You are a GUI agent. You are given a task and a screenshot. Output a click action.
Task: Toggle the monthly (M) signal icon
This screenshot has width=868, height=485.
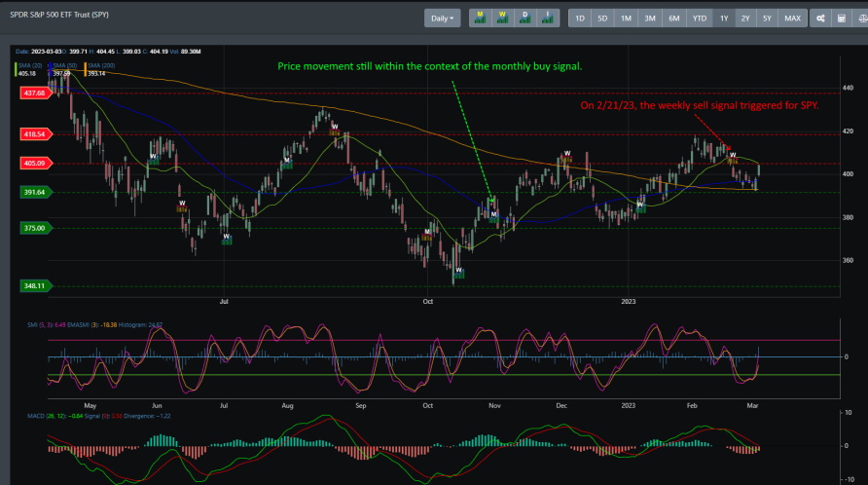(480, 18)
